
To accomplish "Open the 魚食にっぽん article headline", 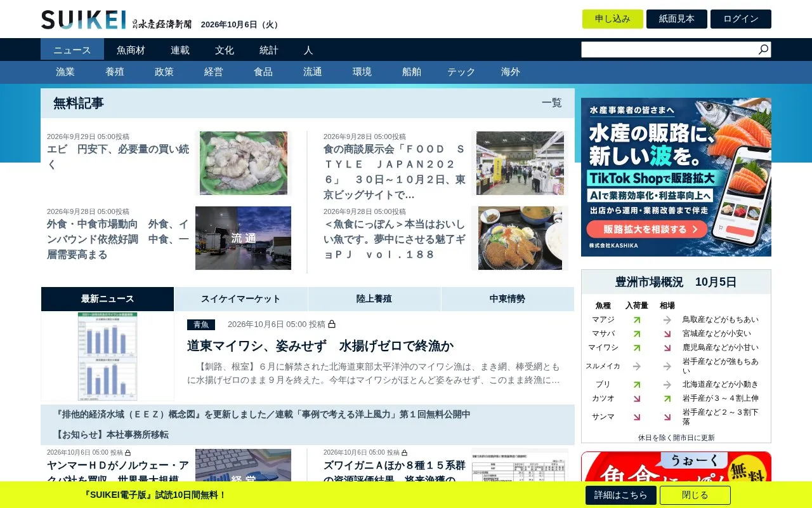I will [395, 239].
